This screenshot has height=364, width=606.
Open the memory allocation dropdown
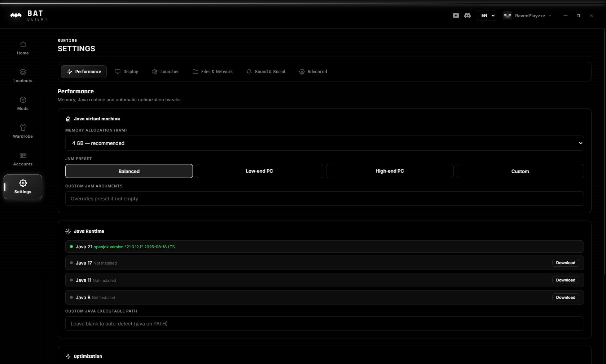pyautogui.click(x=325, y=143)
